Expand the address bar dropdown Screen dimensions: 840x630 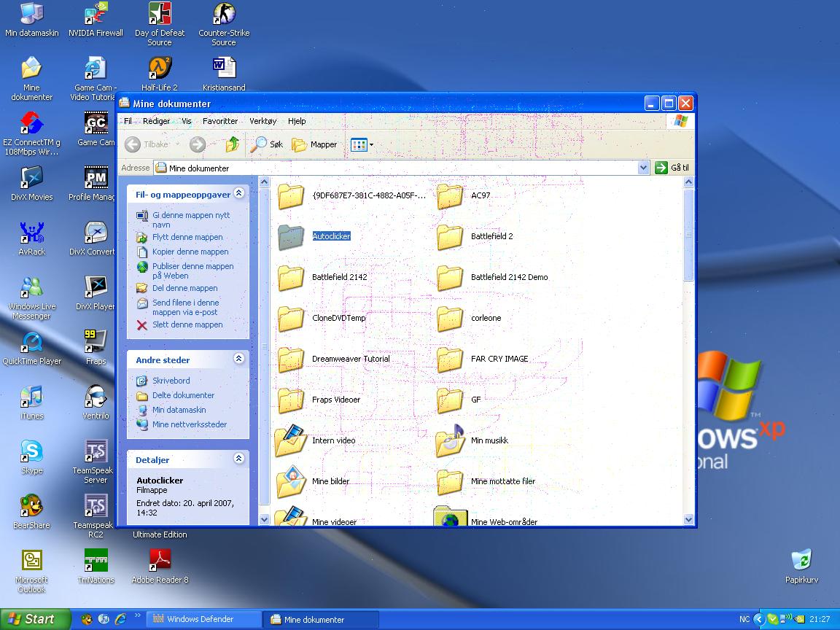643,168
